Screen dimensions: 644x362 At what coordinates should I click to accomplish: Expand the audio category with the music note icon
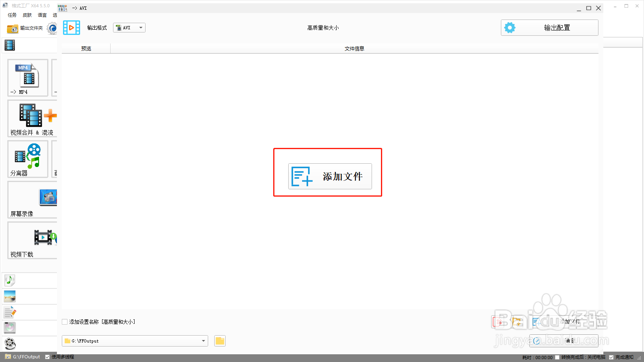(10, 280)
